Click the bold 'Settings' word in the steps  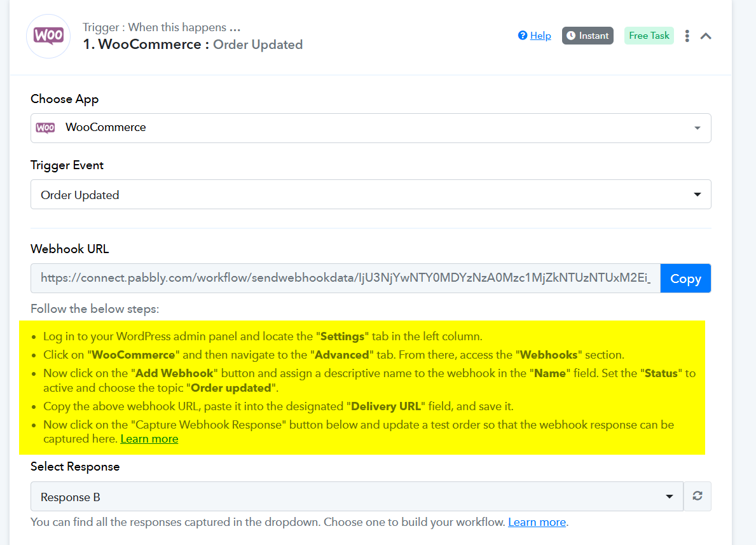[x=342, y=336]
